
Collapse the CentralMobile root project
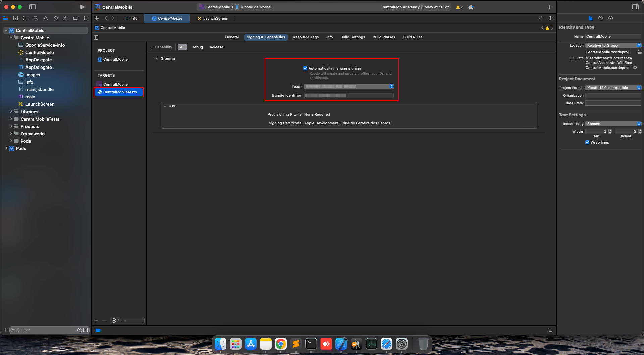pos(6,30)
